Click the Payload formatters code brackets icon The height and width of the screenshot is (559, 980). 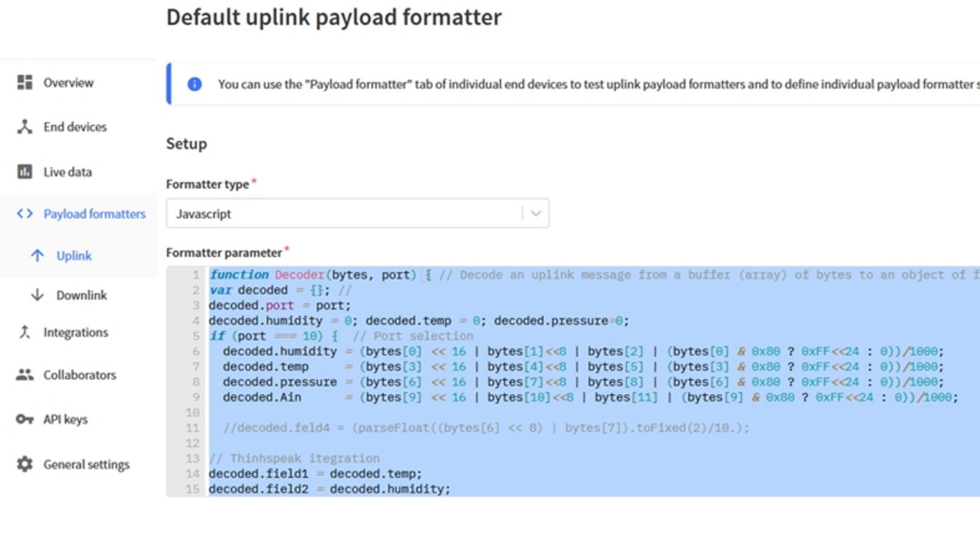click(x=24, y=213)
